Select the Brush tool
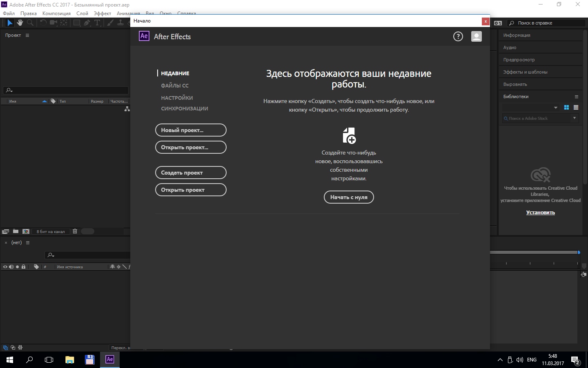Viewport: 588px width, 368px height. pyautogui.click(x=110, y=23)
